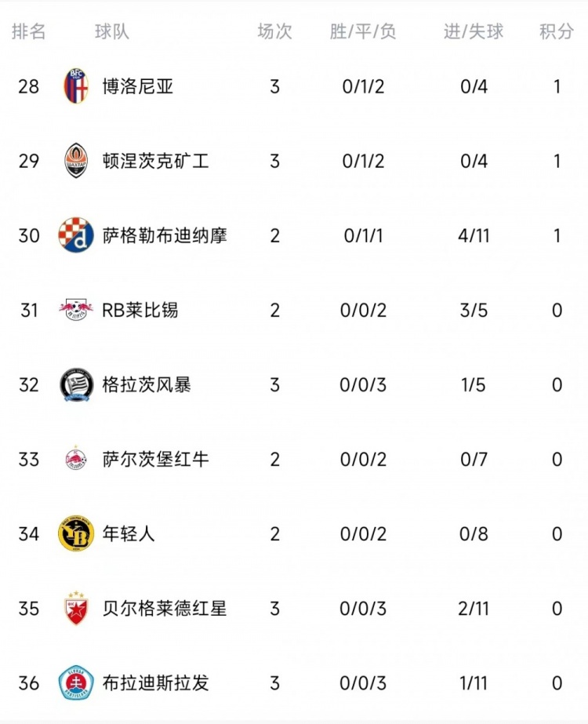
Task: Open team name 顿涅茨克矿工
Action: click(x=155, y=161)
